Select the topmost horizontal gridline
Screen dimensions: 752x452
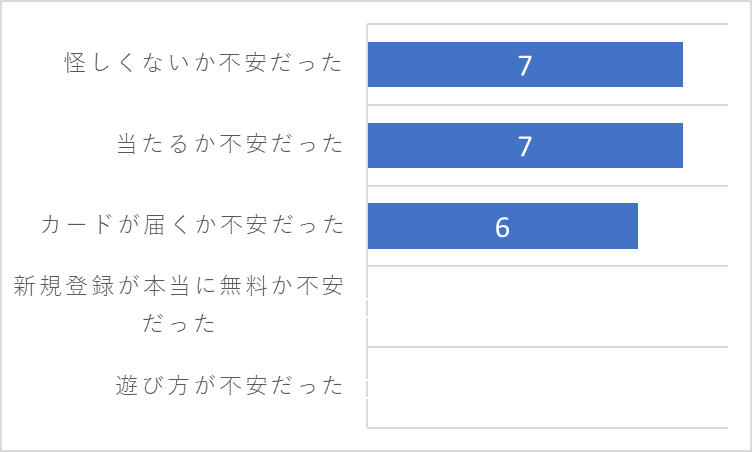tap(548, 24)
